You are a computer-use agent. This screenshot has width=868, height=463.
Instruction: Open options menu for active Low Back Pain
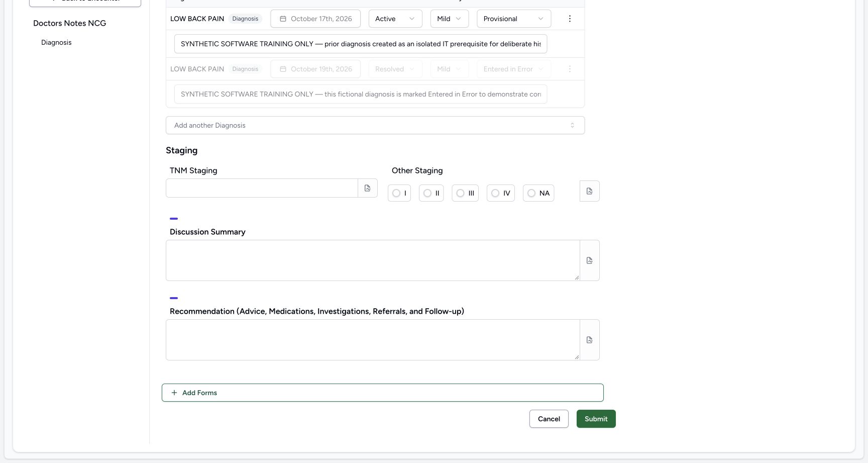[570, 19]
